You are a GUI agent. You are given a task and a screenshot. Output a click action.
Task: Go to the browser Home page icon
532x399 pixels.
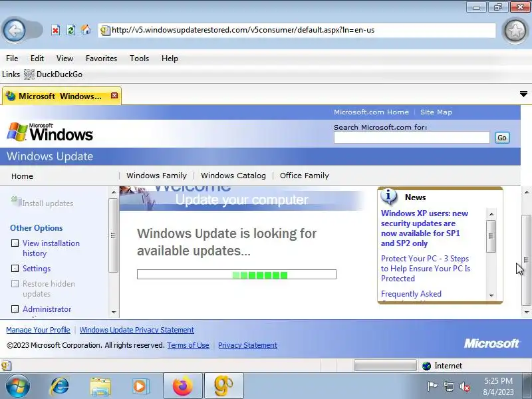tap(86, 30)
